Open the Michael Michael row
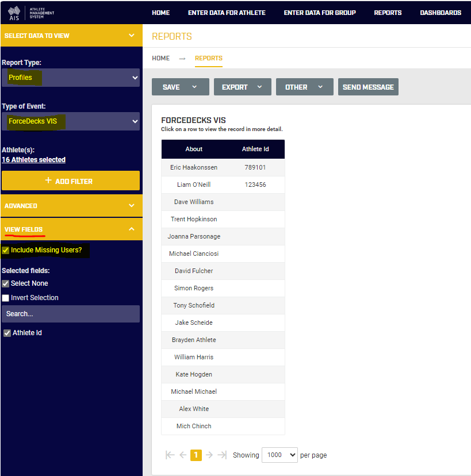Viewport: 471px width, 476px height. (x=223, y=392)
